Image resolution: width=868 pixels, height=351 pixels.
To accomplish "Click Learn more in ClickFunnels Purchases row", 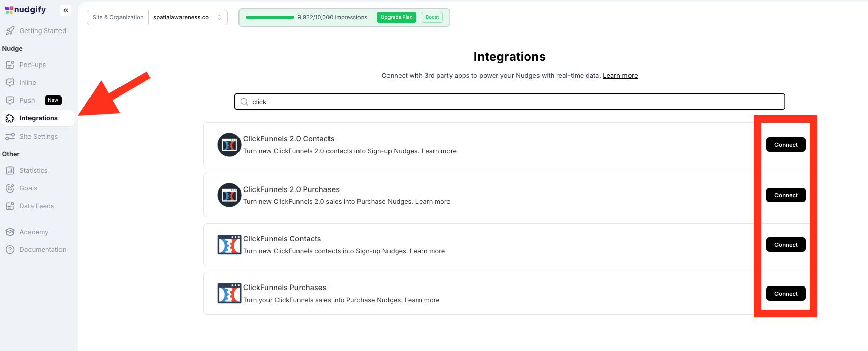I will [422, 300].
